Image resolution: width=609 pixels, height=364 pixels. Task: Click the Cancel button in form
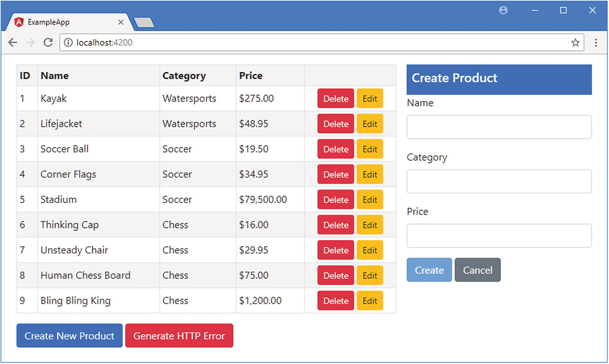478,270
